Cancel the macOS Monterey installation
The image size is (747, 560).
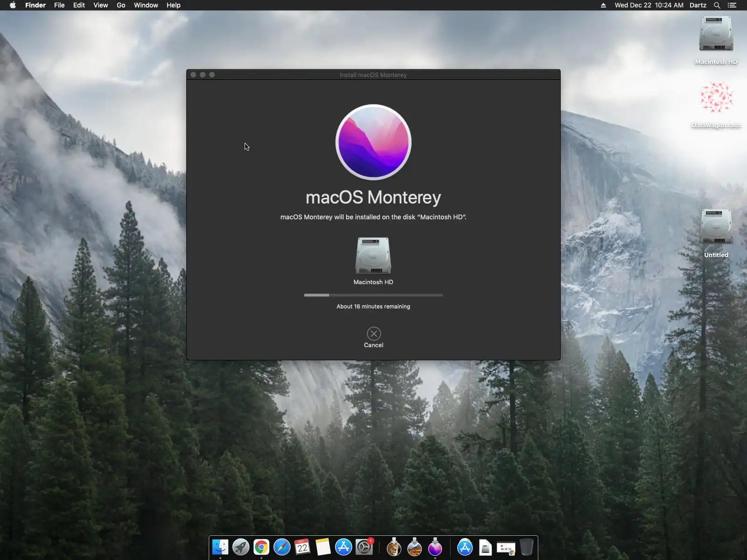pos(373,334)
